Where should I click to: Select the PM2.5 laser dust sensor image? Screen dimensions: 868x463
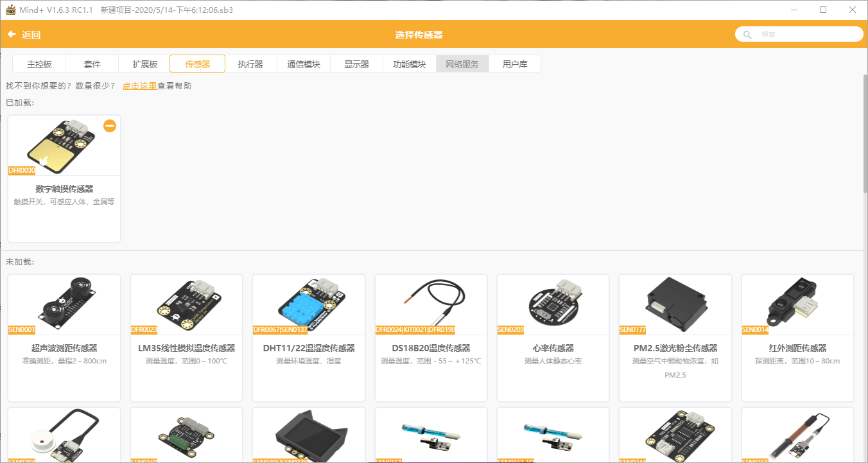tap(675, 304)
